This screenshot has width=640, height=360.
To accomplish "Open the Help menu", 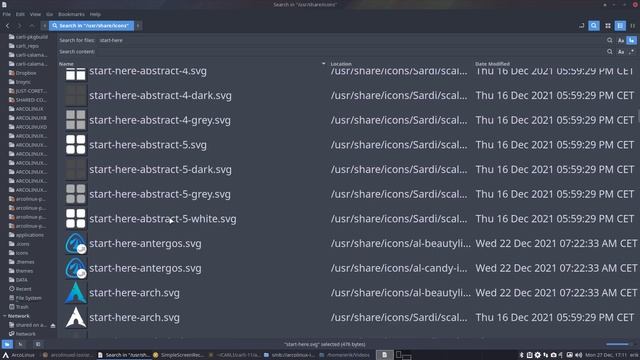I will click(95, 14).
